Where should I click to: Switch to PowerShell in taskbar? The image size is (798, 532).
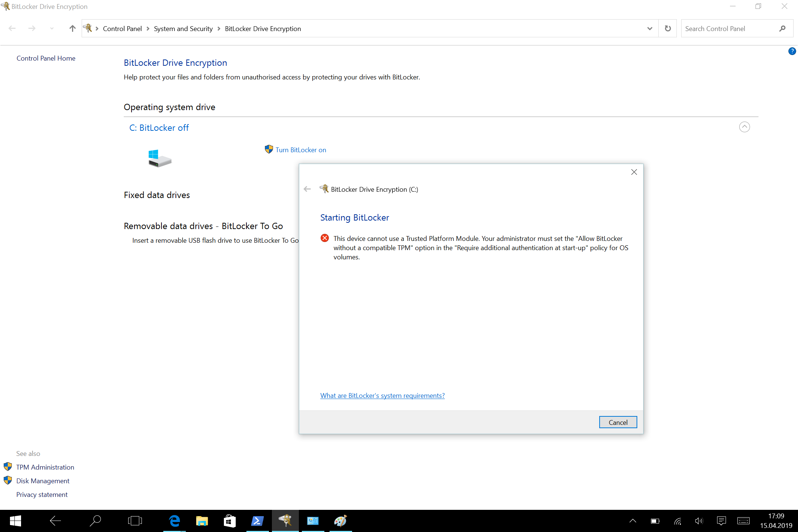pos(258,521)
